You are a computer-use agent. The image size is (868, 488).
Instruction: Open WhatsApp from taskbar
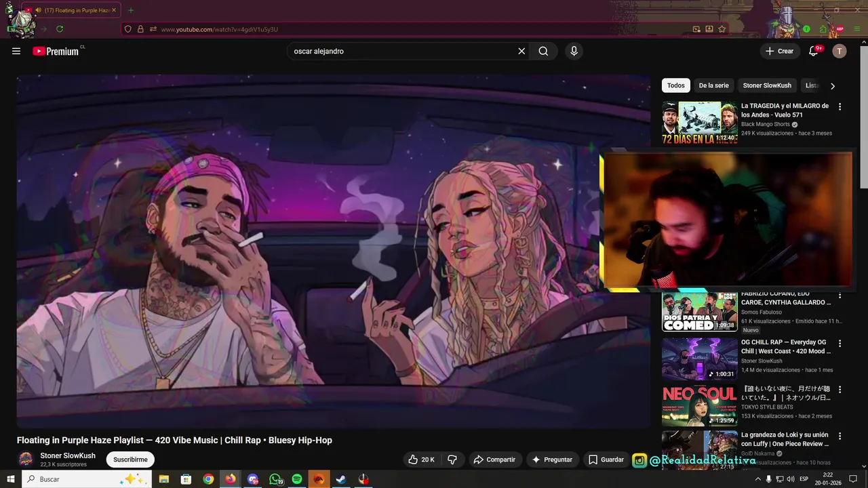tap(275, 479)
